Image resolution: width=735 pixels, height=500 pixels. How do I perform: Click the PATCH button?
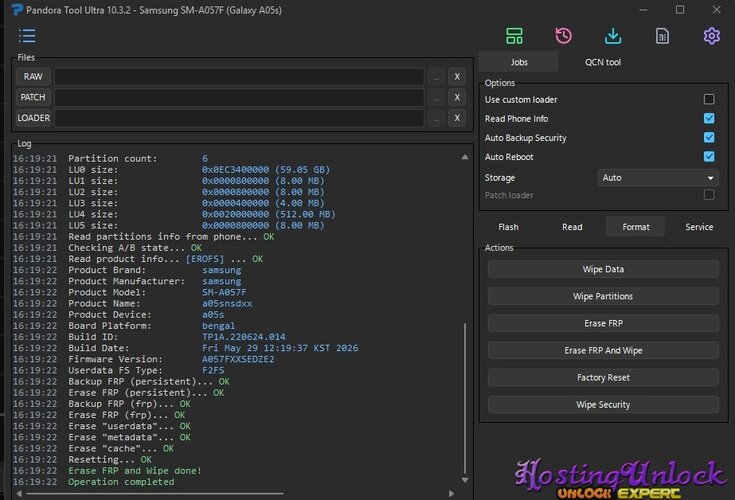coord(33,97)
